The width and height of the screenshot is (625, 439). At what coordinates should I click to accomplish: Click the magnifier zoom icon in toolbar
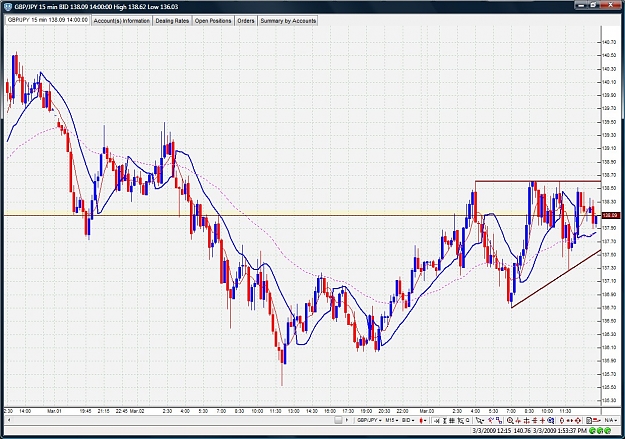tap(510, 420)
